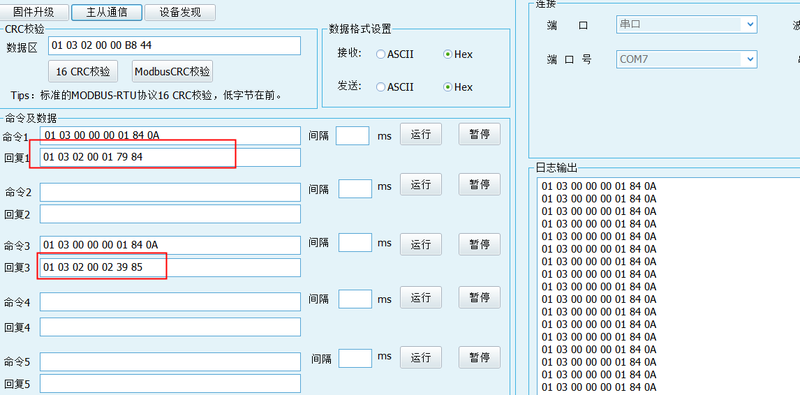This screenshot has width=800, height=395.
Task: Click the 命令5 间隔 ms field
Action: point(355,358)
